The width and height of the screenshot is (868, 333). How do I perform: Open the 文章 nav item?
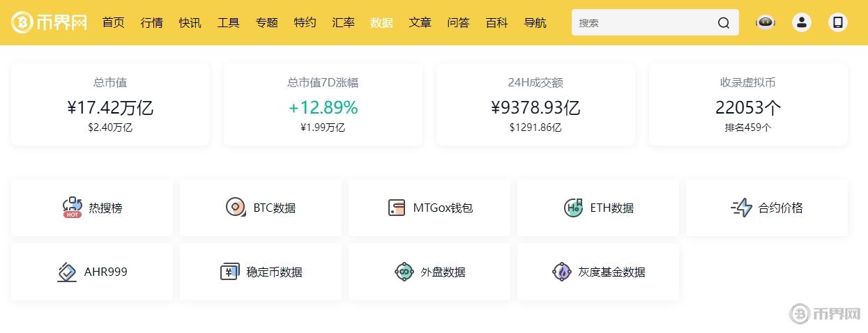[x=420, y=22]
